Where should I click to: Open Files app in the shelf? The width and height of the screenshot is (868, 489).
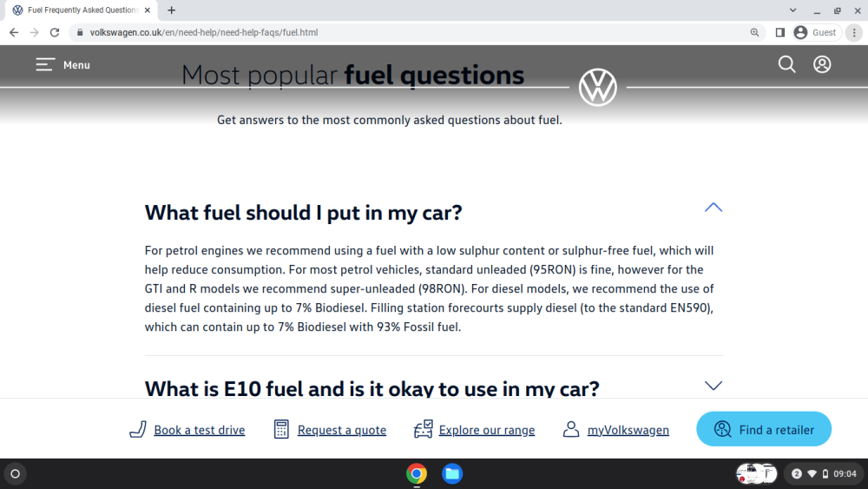[x=452, y=473]
